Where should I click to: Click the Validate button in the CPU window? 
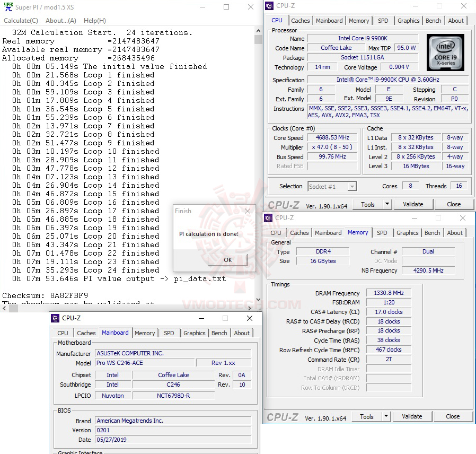pyautogui.click(x=413, y=204)
